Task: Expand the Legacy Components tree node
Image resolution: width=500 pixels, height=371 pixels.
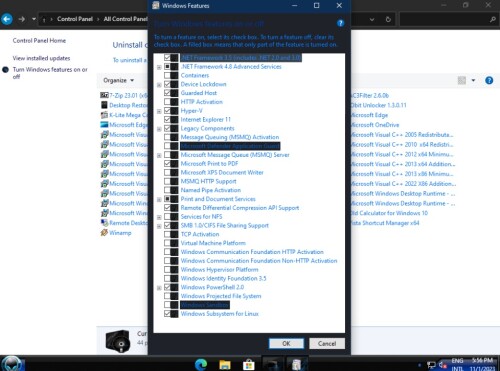Action: click(x=159, y=129)
